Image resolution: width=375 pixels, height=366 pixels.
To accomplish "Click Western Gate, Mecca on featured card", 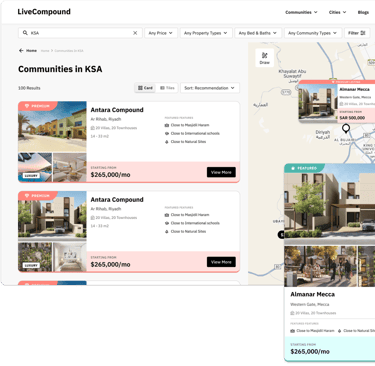I will click(310, 304).
